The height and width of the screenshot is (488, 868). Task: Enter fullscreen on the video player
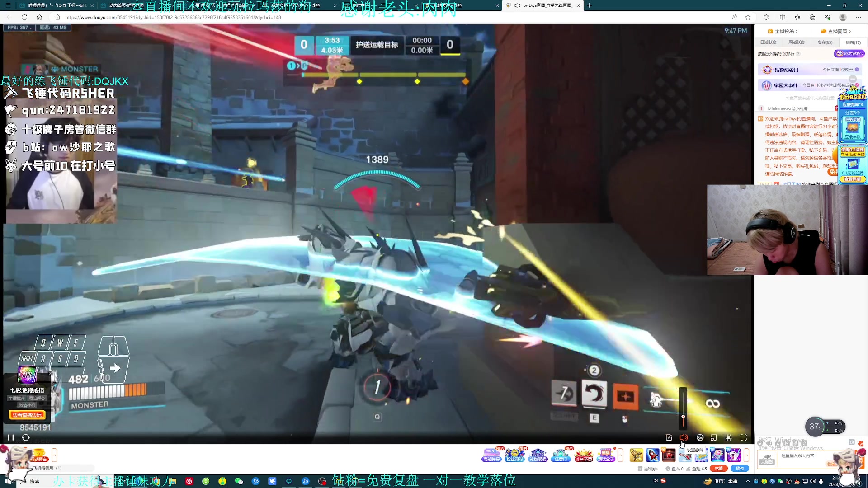point(744,437)
